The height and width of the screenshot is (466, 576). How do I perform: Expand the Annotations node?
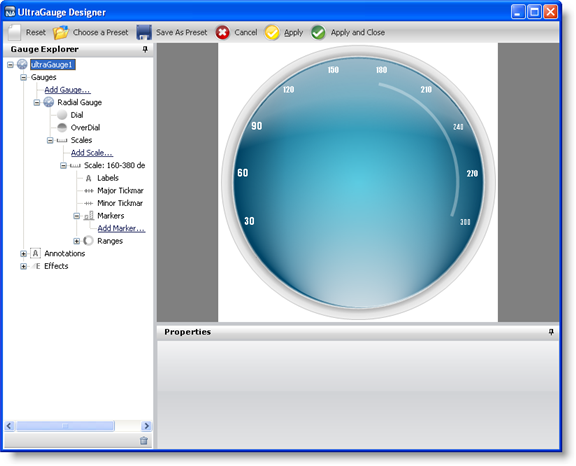(24, 254)
